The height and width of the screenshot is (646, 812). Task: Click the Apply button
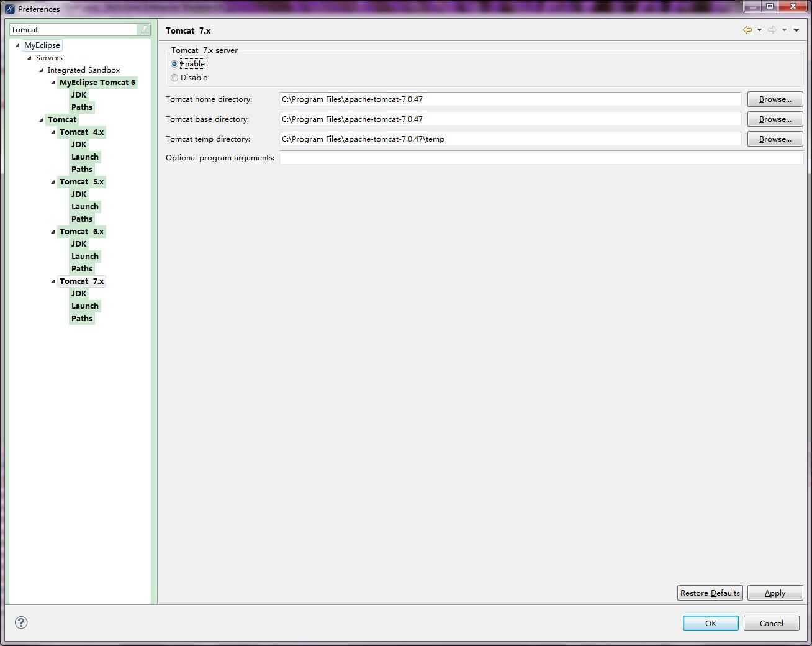tap(775, 593)
